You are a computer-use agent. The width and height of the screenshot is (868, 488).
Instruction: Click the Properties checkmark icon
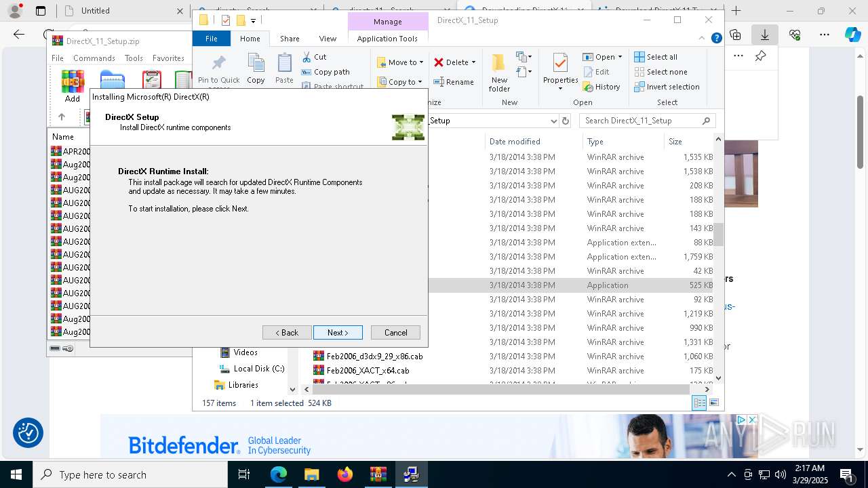[560, 64]
